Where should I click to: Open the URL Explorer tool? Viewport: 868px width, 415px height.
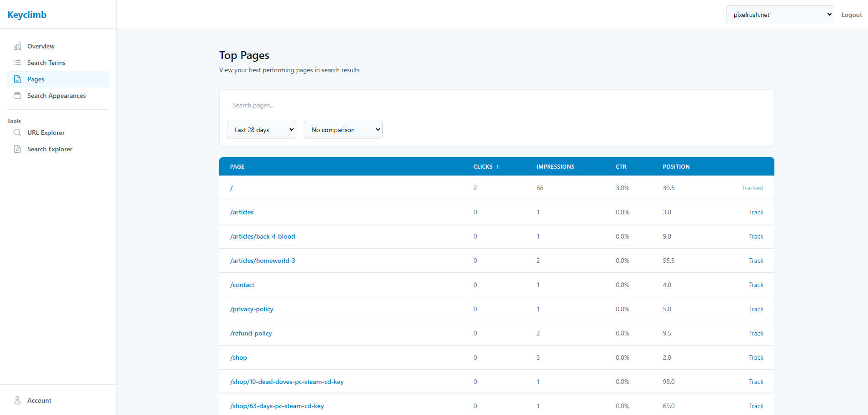[58, 133]
